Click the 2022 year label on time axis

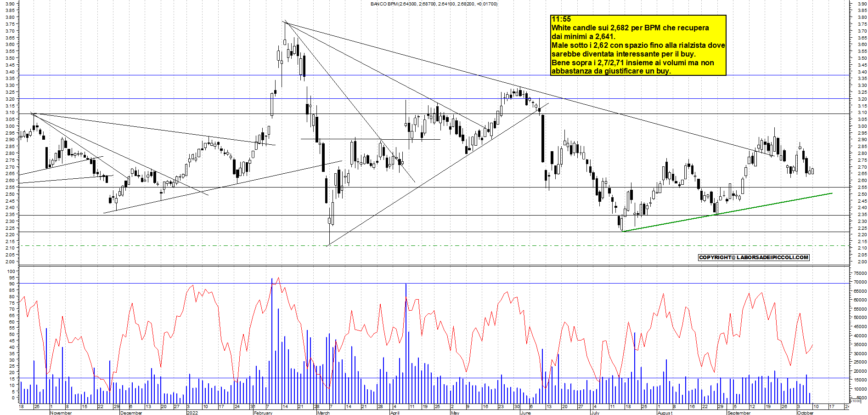(192, 413)
